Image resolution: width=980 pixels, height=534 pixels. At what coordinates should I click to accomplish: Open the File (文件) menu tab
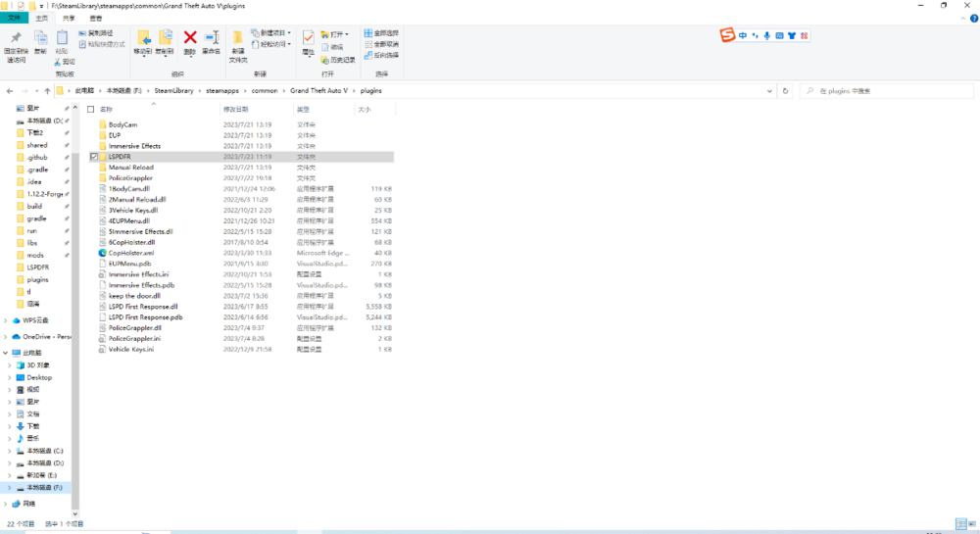pos(14,18)
